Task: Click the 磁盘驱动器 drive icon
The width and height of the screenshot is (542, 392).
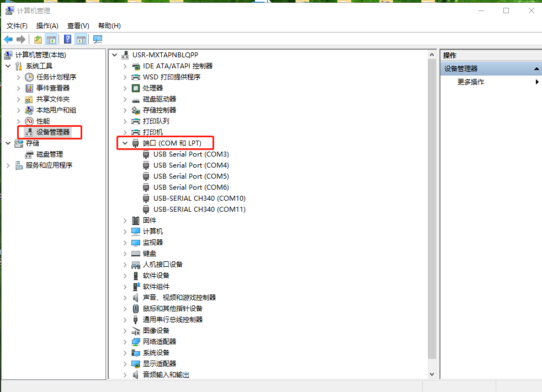Action: pyautogui.click(x=136, y=99)
